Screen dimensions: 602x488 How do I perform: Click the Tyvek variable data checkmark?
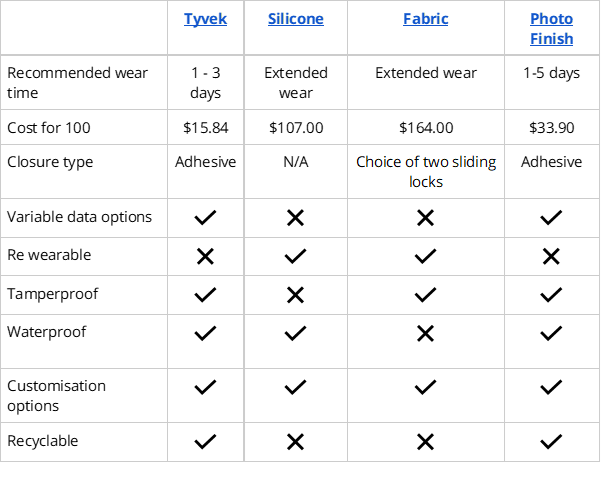click(205, 217)
